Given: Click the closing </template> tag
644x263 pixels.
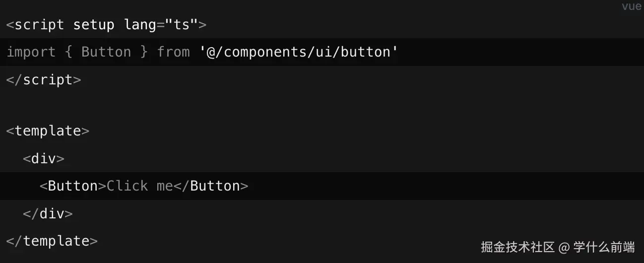Looking at the screenshot, I should 52,241.
